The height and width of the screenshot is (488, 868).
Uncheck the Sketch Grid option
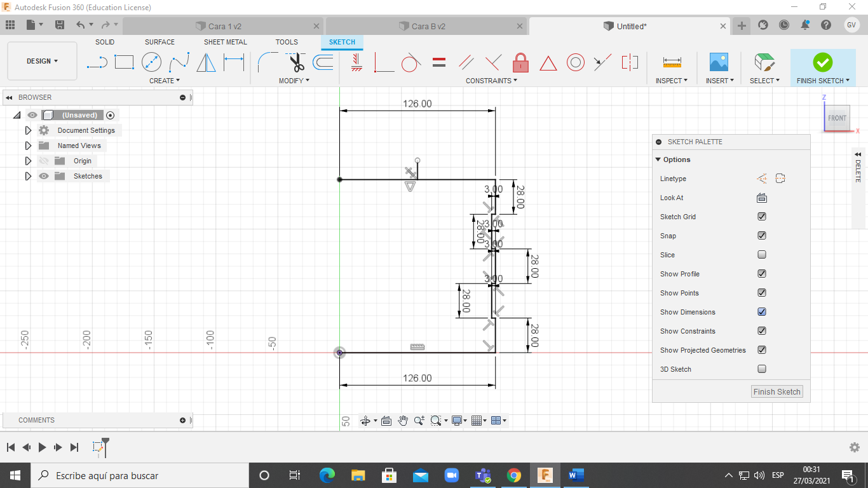click(x=762, y=217)
